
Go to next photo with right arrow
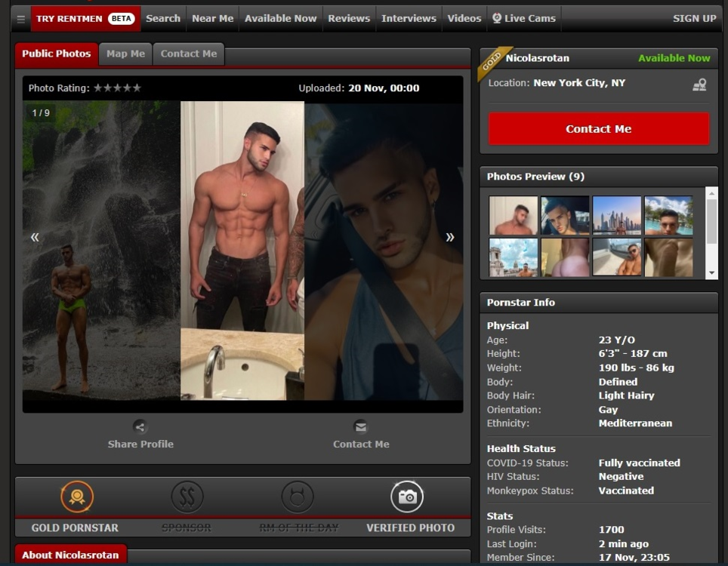point(450,237)
